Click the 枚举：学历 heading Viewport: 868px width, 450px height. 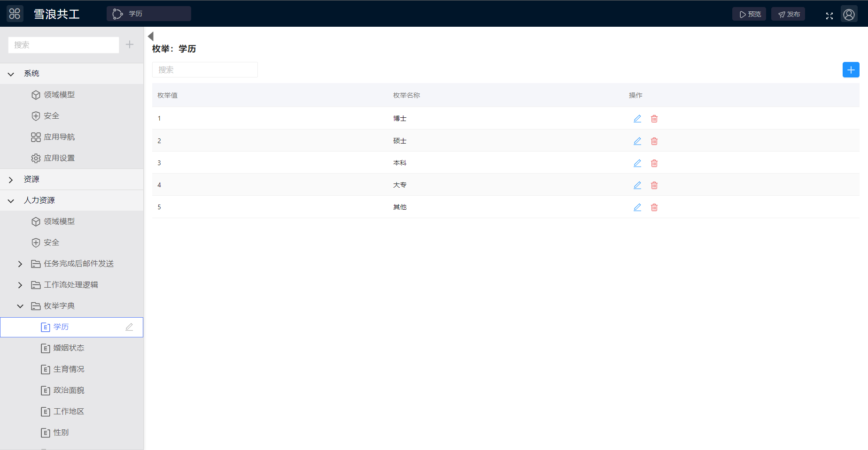174,49
